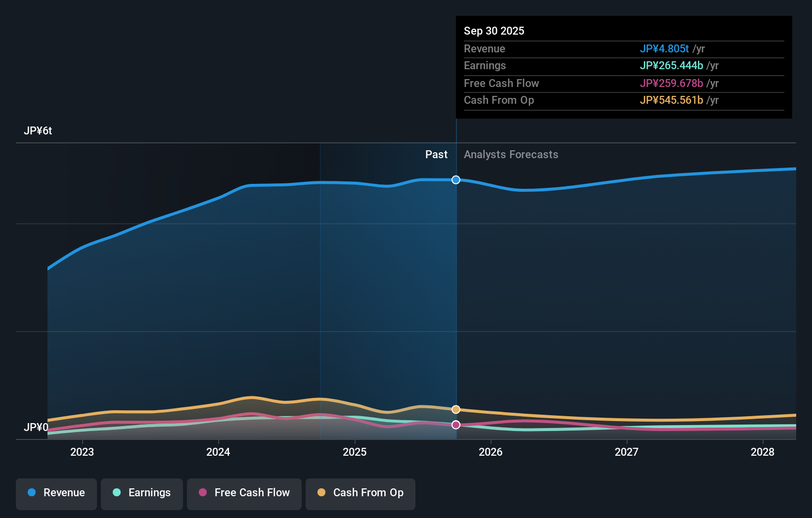Click the yellow Cash From Op dot icon
The image size is (812, 518).
pos(321,492)
